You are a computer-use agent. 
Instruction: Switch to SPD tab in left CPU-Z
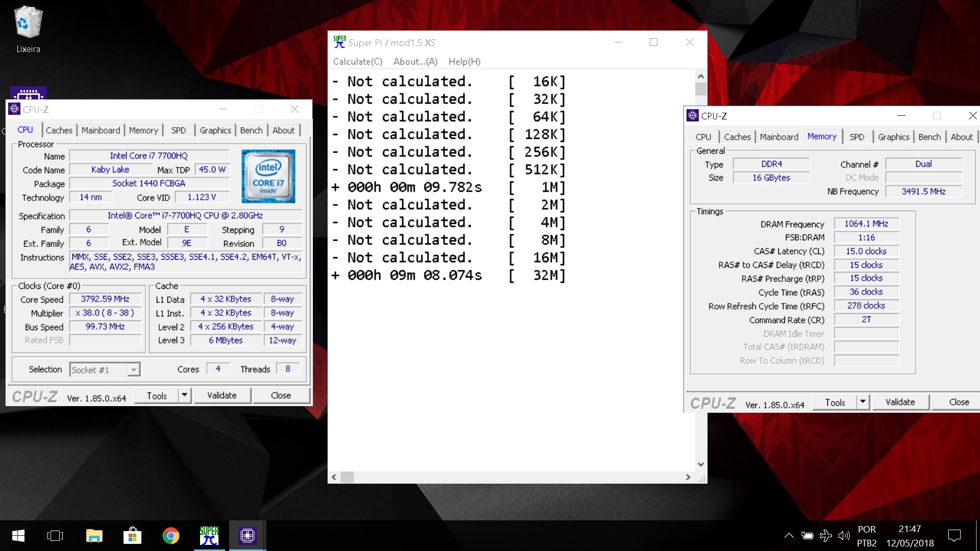pyautogui.click(x=179, y=130)
